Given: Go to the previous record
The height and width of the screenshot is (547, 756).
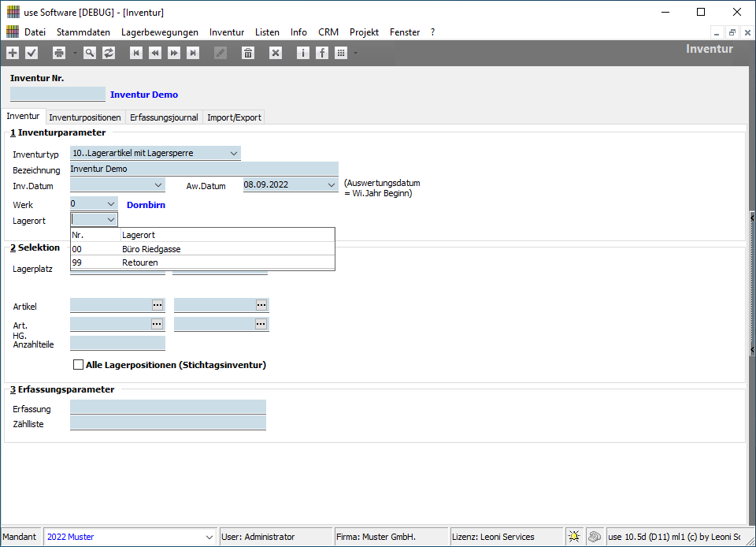Looking at the screenshot, I should point(155,53).
